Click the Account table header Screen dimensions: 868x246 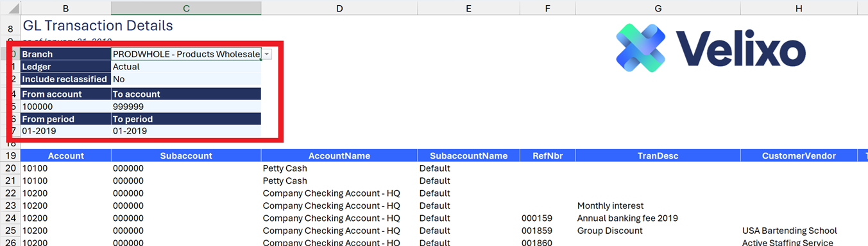[65, 156]
